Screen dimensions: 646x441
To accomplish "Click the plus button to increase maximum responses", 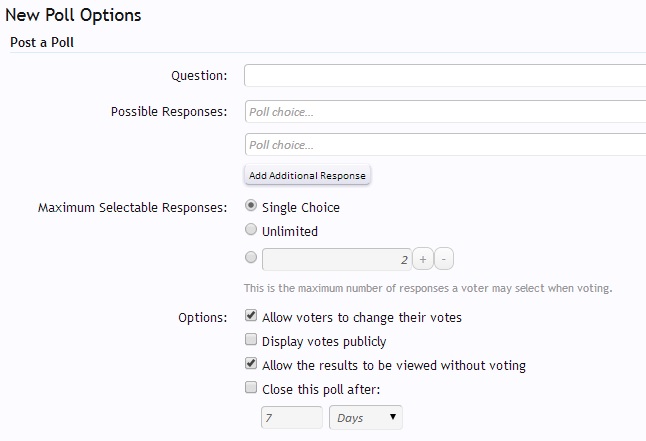I will coord(423,259).
